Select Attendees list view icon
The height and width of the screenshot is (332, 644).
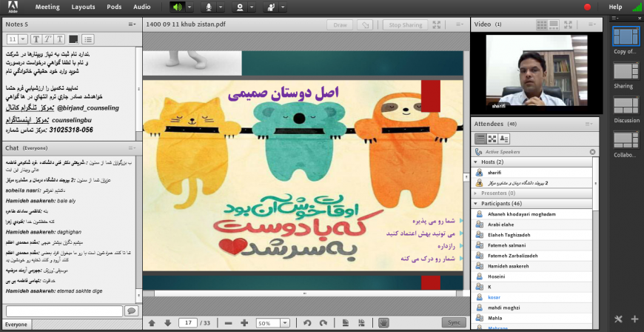[x=480, y=139]
